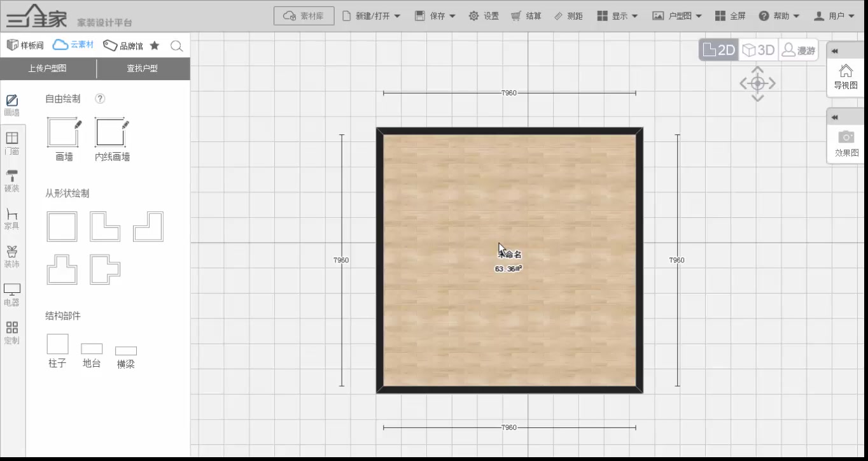The width and height of the screenshot is (868, 461).
Task: Click the 结算 checkout cart item
Action: (x=526, y=16)
